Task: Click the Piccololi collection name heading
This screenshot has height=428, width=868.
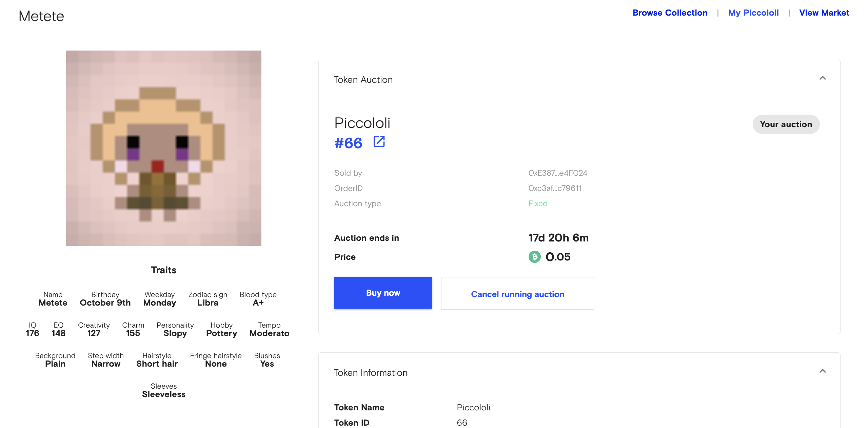Action: pos(362,123)
